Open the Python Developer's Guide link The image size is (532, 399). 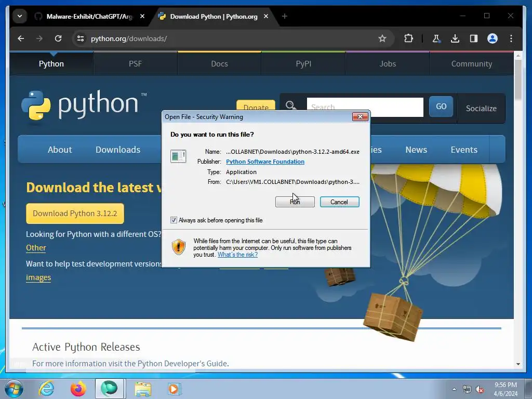(x=182, y=363)
